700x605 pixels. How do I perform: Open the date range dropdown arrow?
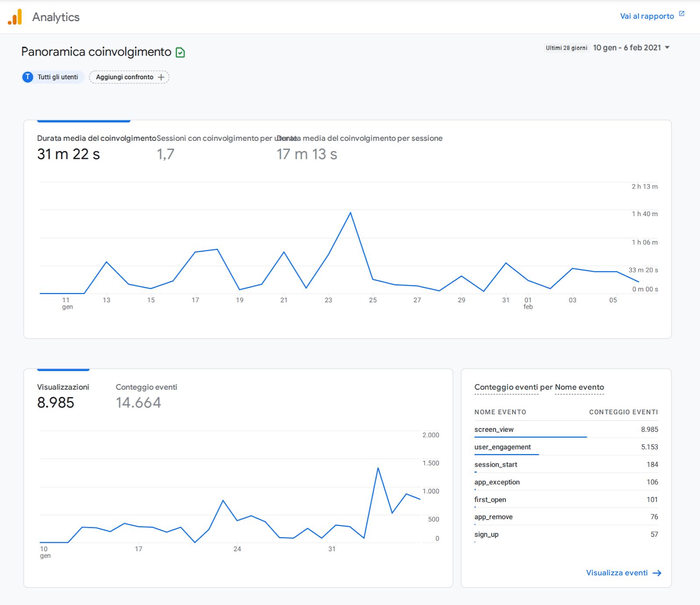(x=667, y=48)
